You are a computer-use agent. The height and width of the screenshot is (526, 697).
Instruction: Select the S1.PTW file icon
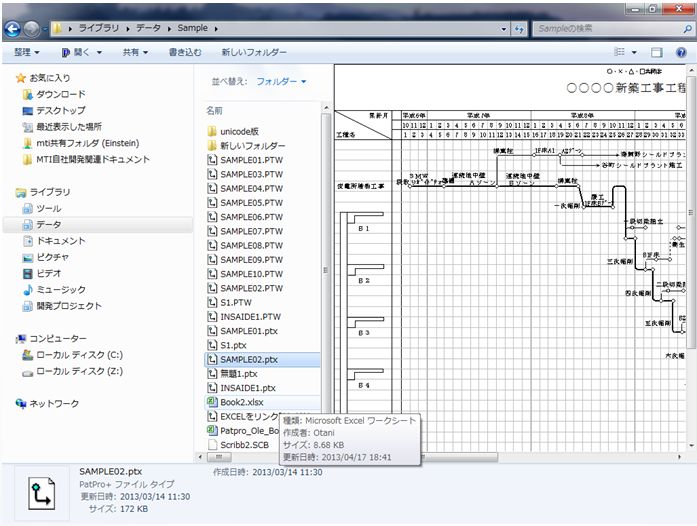pyautogui.click(x=212, y=302)
